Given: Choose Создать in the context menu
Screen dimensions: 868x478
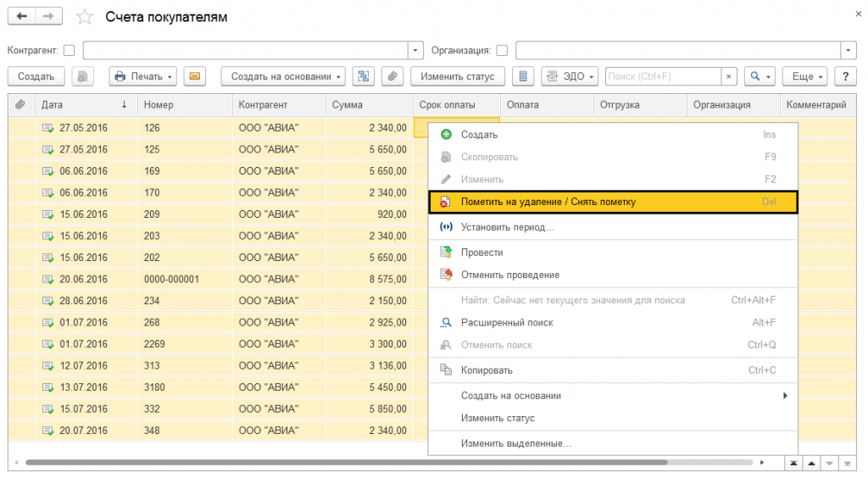Looking at the screenshot, I should tap(613, 135).
